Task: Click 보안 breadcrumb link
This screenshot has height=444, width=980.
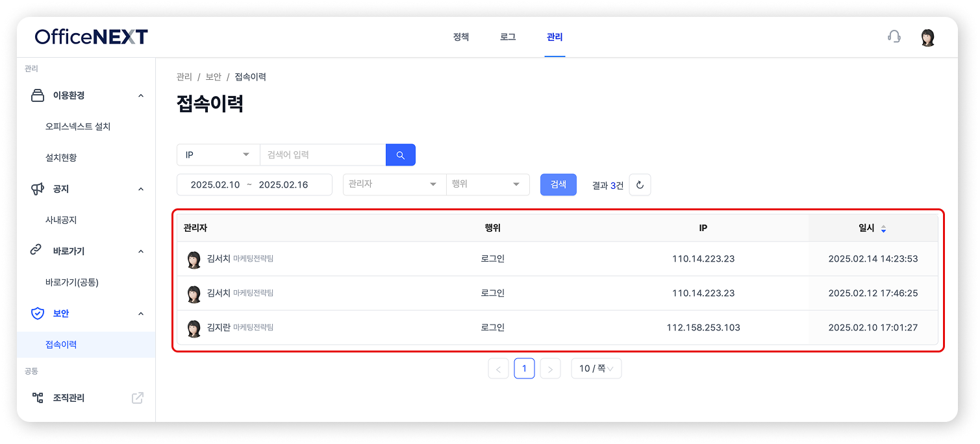Action: (x=214, y=77)
